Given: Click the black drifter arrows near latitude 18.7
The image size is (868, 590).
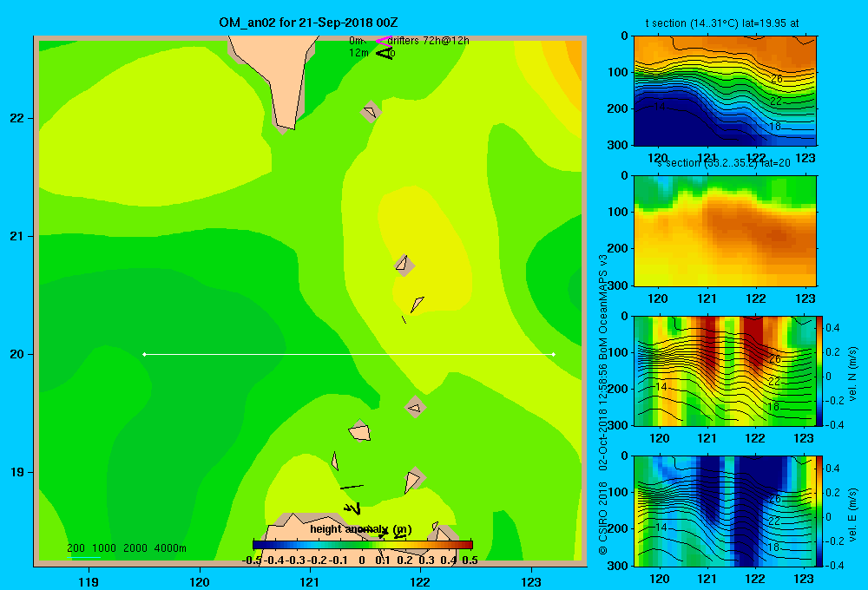Looking at the screenshot, I should pos(352,508).
